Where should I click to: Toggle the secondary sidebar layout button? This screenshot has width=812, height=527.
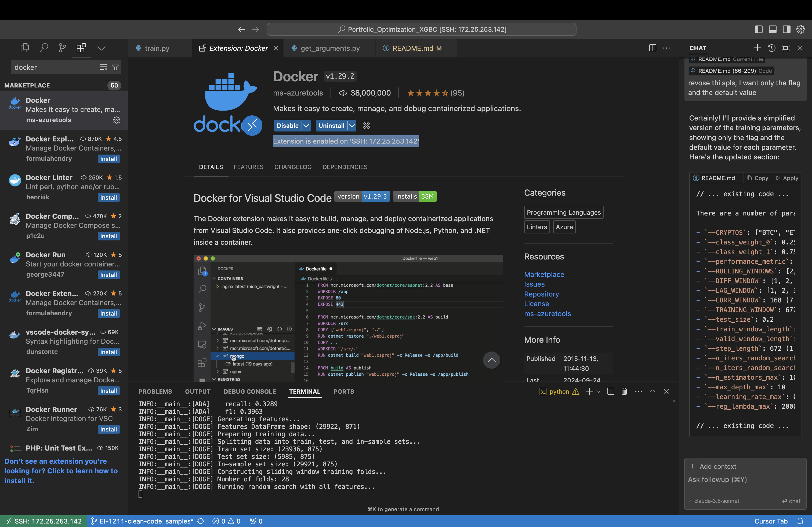click(x=786, y=29)
